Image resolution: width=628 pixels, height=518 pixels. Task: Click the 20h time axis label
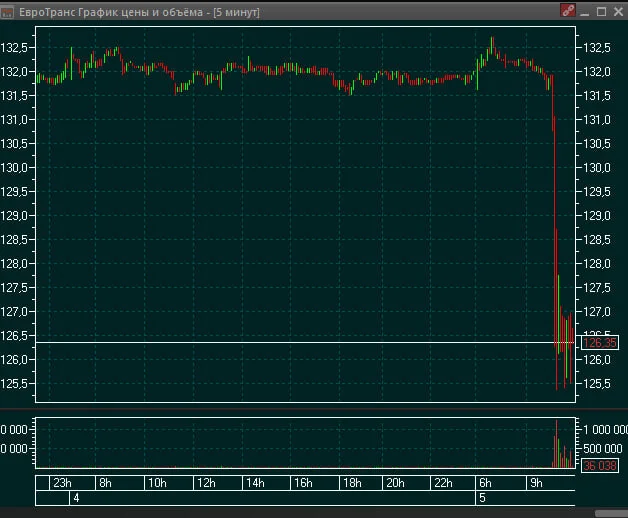pyautogui.click(x=395, y=483)
